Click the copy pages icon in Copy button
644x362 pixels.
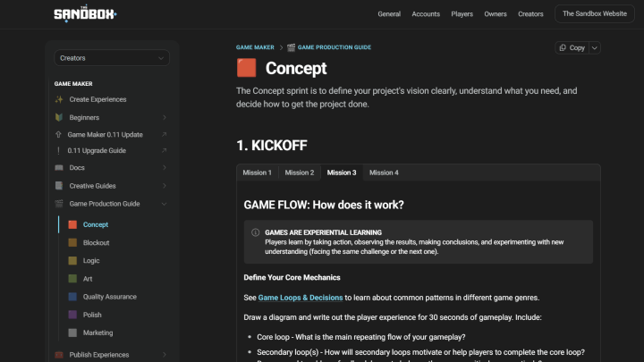pyautogui.click(x=563, y=47)
